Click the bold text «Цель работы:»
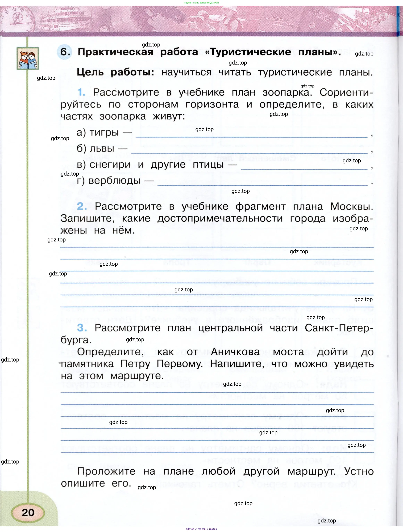403x532 pixels. (x=115, y=72)
